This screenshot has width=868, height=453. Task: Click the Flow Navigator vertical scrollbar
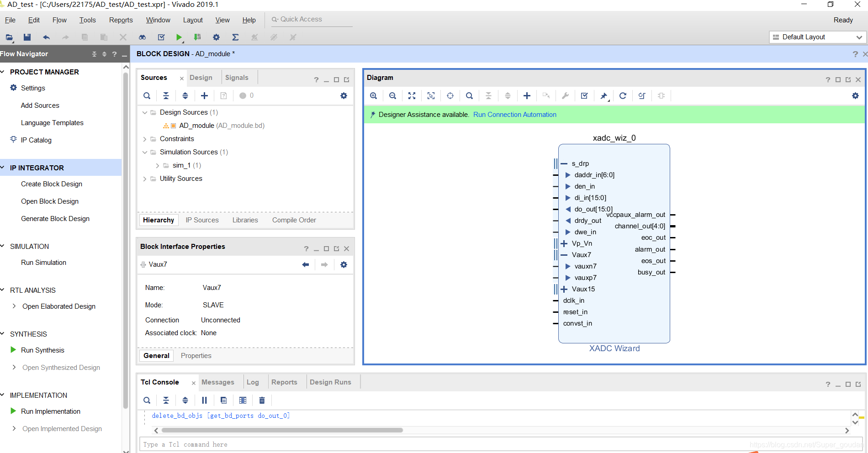click(x=126, y=241)
